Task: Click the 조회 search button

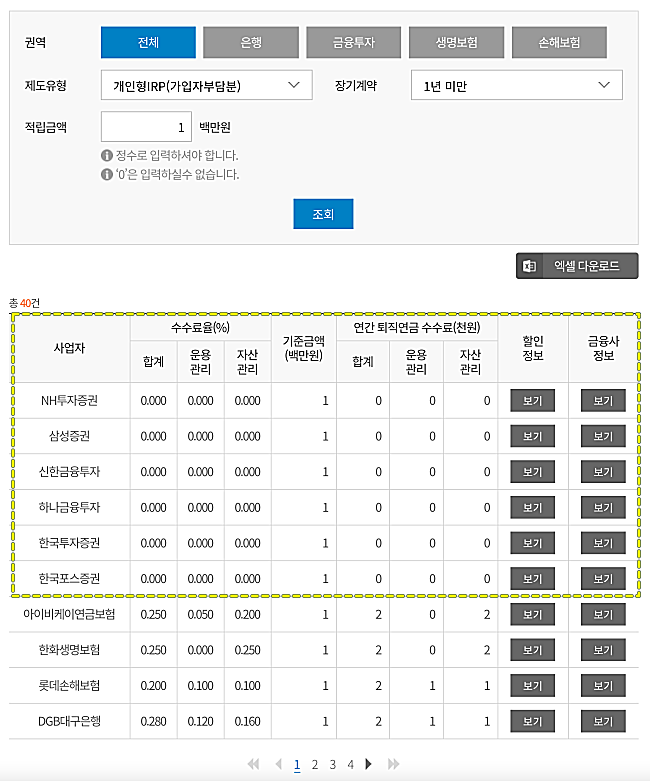Action: (323, 214)
